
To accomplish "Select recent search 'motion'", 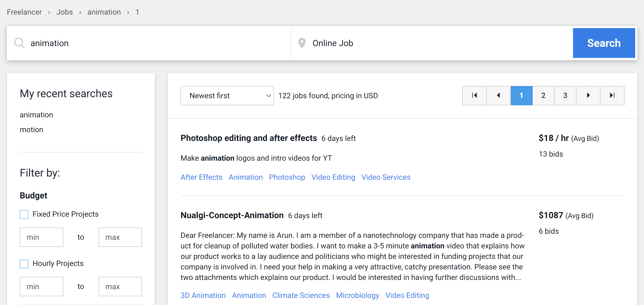I will point(31,130).
